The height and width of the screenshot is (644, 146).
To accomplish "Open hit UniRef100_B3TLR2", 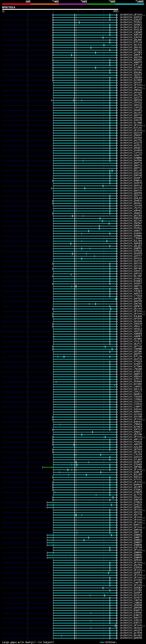I will (x=131, y=128).
